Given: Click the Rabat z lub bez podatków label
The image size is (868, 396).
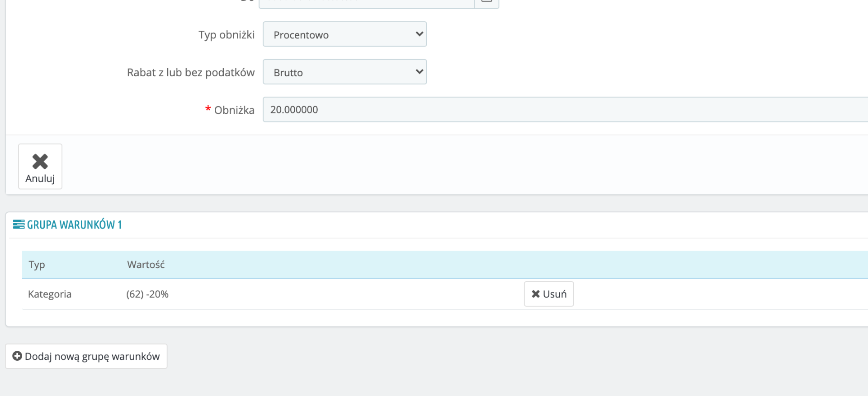Looking at the screenshot, I should 191,73.
